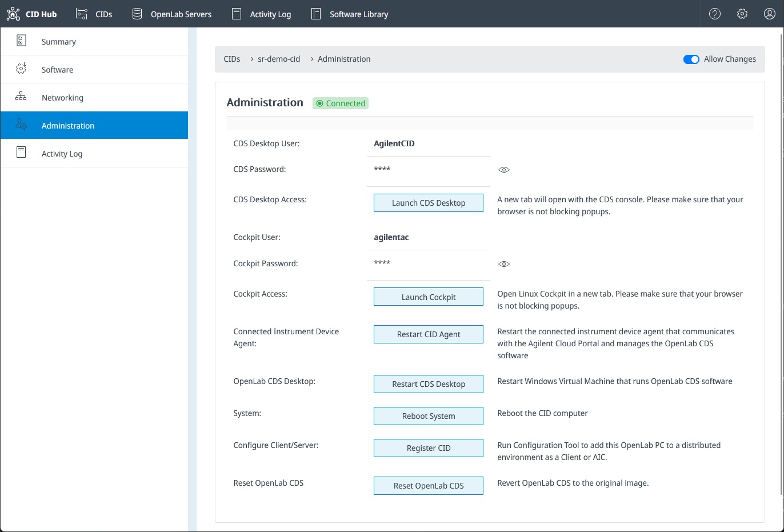Click the 'Configure Client/Server:' label

[x=276, y=445]
